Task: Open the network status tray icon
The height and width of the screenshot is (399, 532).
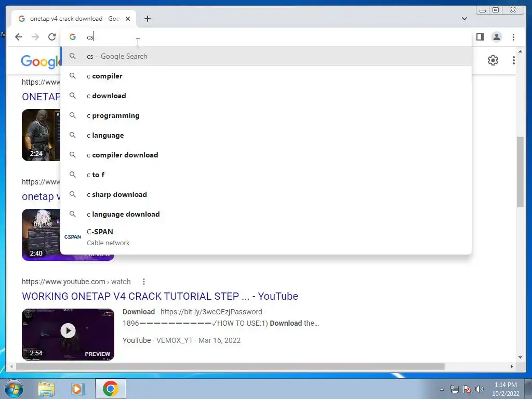Action: (454, 389)
